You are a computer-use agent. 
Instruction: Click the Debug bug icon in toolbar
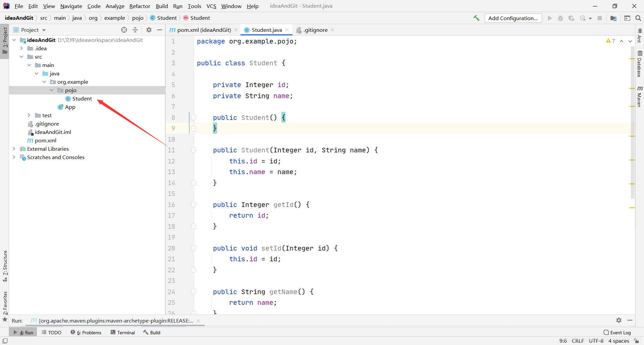click(560, 18)
